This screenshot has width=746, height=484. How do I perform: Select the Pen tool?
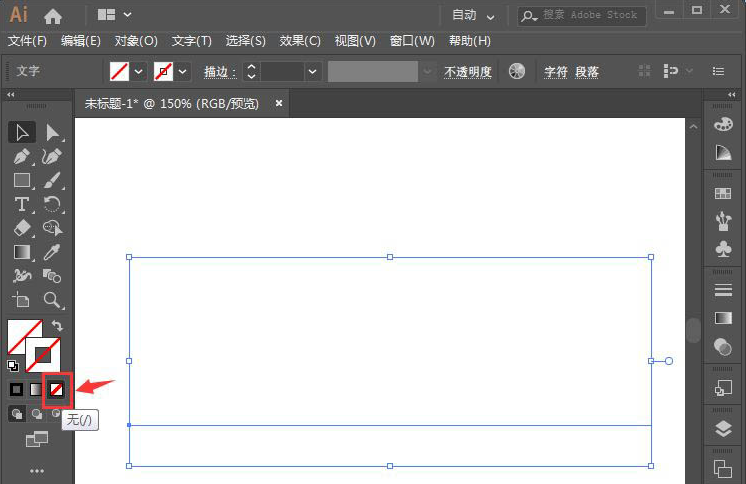click(22, 157)
